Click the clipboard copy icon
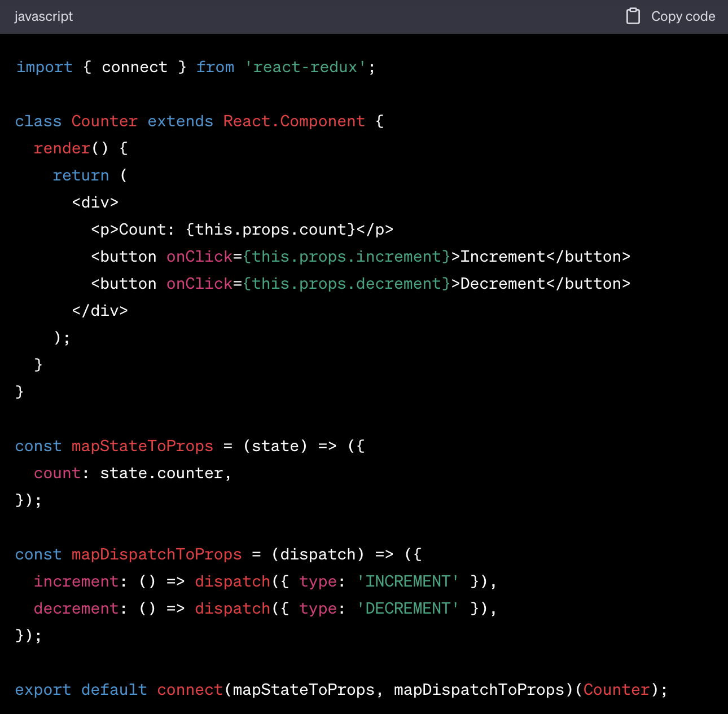The image size is (728, 714). coord(633,16)
